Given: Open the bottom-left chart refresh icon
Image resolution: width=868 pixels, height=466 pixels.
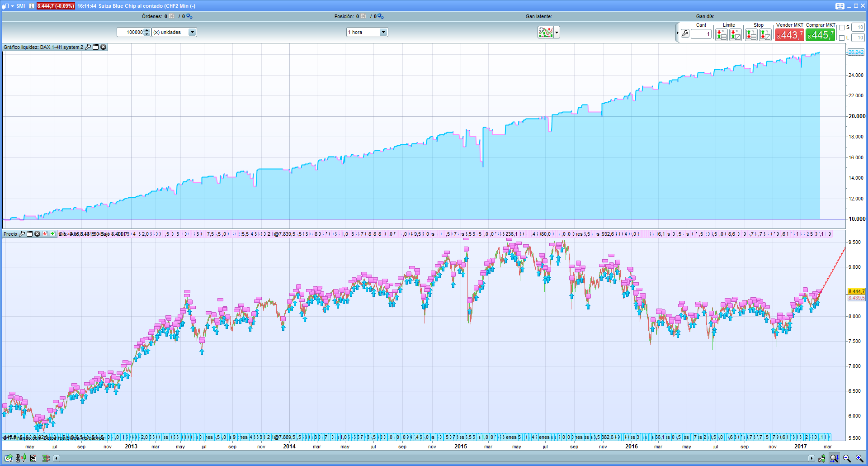Looking at the screenshot, I should coord(9,458).
